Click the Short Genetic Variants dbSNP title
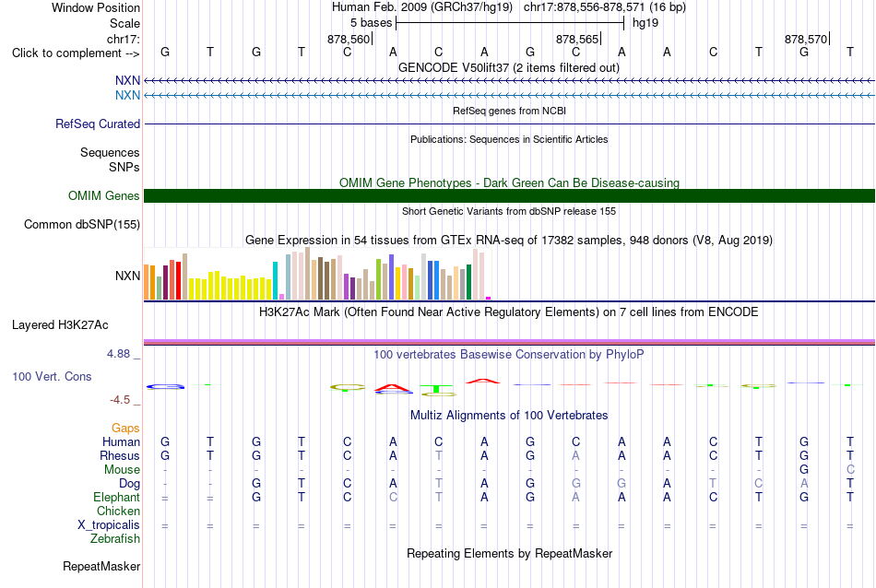 509,211
